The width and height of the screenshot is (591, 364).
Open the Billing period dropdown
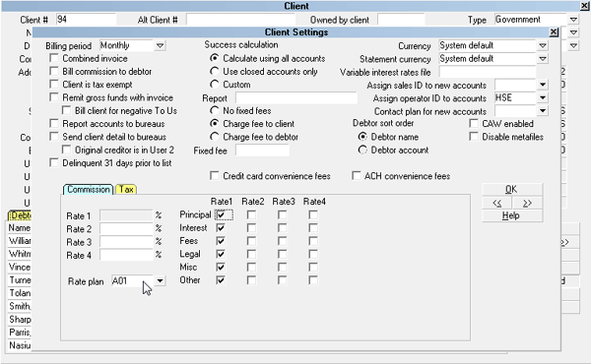(x=160, y=45)
